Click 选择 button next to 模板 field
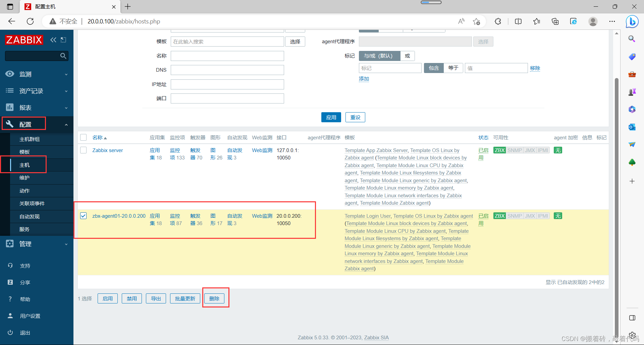Image resolution: width=644 pixels, height=345 pixels. 295,42
